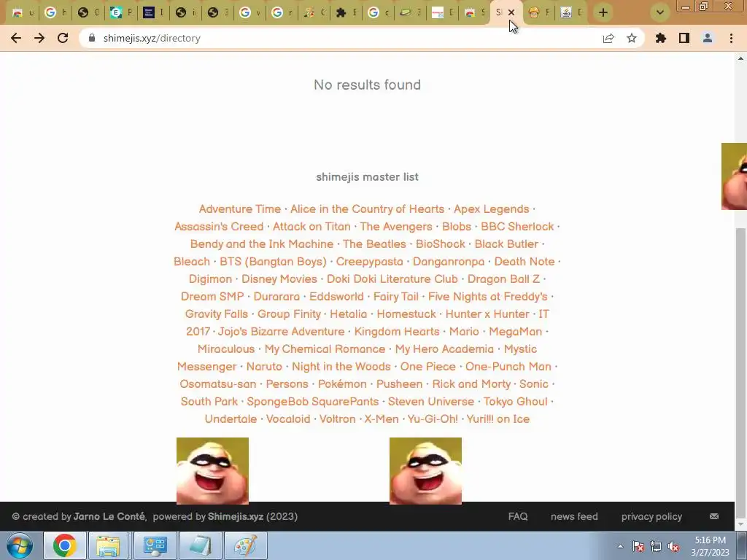747x560 pixels.
Task: Close the active shimejis tab
Action: click(x=511, y=12)
